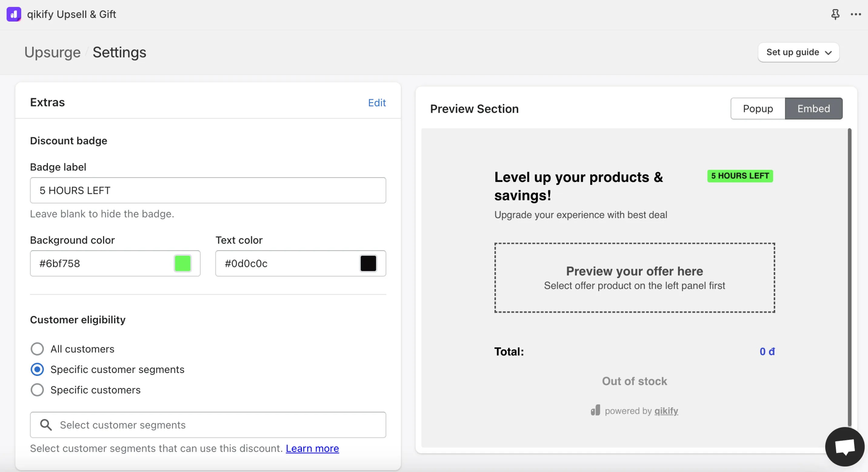868x472 pixels.
Task: Click the Out of stock button
Action: (x=635, y=381)
